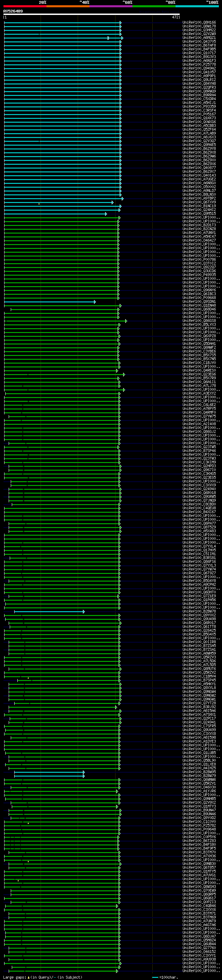Select hit label UniRef100_Q40143
222x980 pixels.
tap(199, 175)
